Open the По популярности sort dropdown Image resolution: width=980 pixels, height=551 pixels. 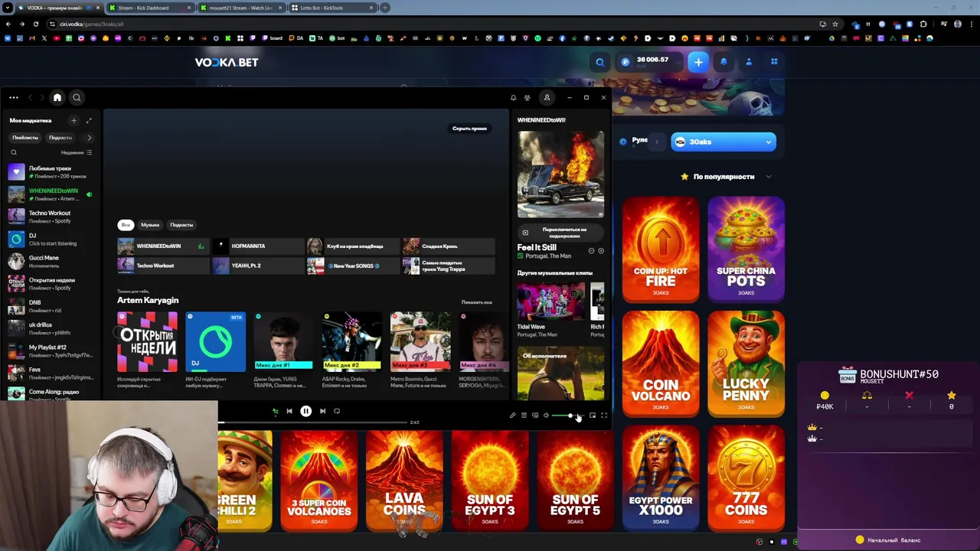click(726, 177)
